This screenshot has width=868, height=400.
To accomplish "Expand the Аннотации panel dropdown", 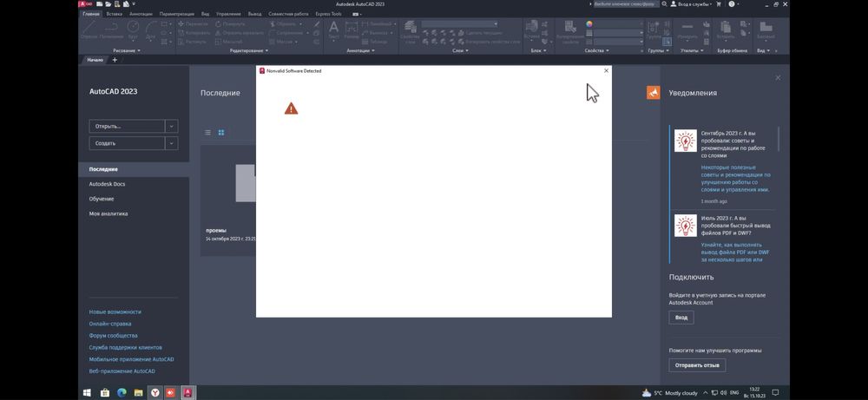I will 360,50.
